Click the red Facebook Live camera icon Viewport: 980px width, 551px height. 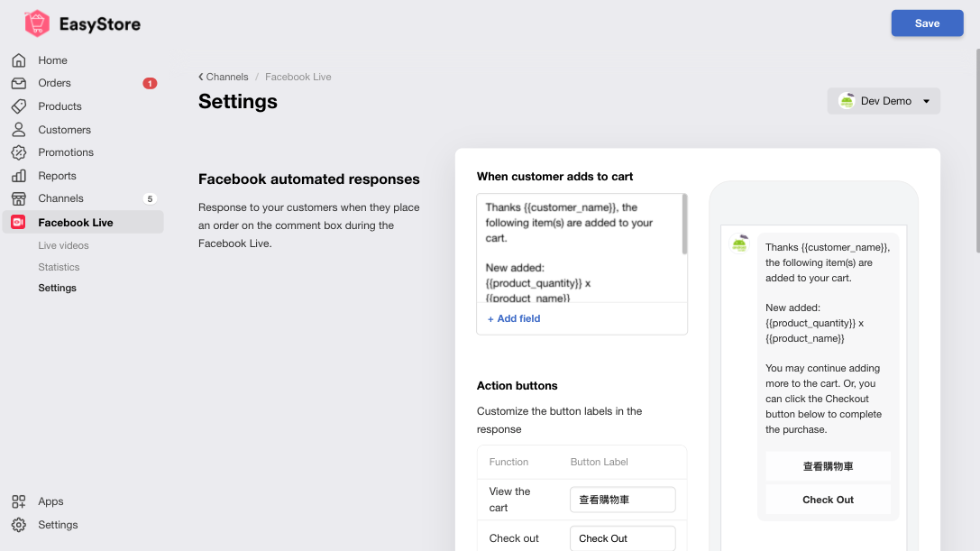(18, 222)
